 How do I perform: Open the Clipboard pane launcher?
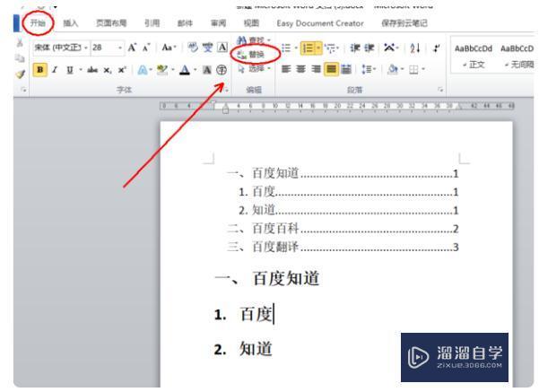(23, 90)
